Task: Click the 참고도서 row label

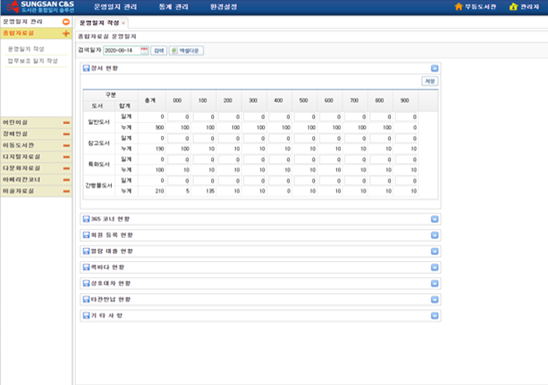Action: 99,143
